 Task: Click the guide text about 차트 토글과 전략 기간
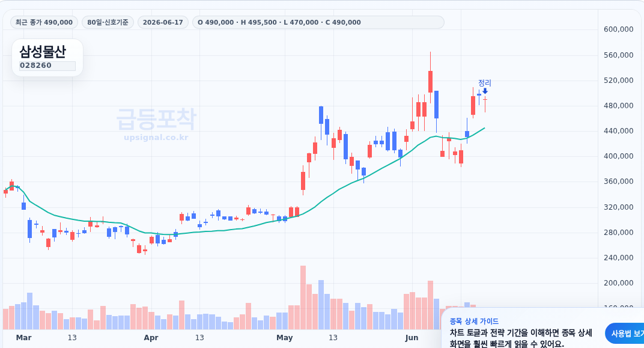click(x=521, y=338)
